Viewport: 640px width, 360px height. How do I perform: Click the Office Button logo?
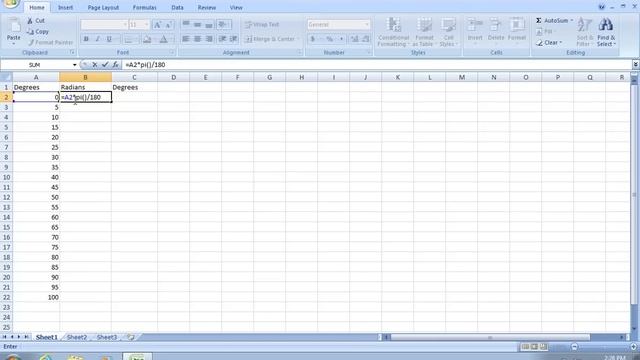tap(11, 3)
